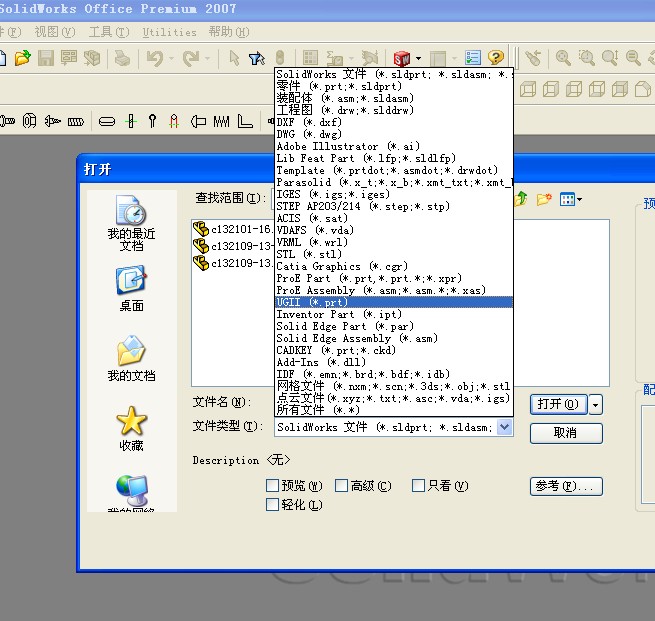The image size is (655, 621).
Task: Click the Zoom to Area magnifier icon
Action: pos(586,58)
